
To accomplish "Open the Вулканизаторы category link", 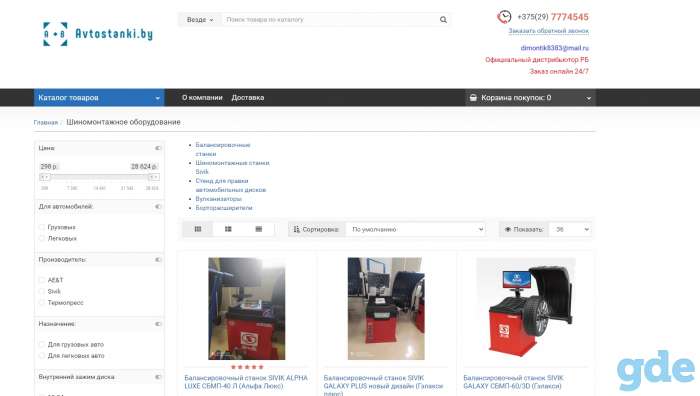I will pos(218,199).
